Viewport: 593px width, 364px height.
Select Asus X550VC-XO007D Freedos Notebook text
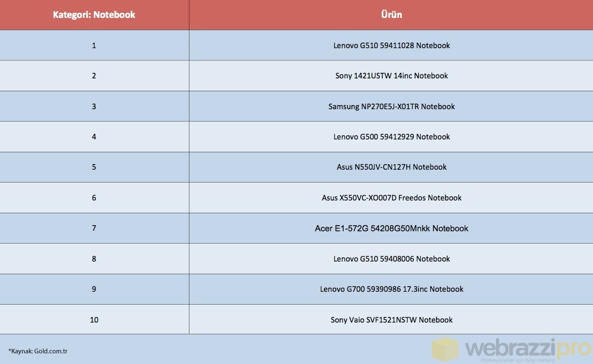point(391,198)
